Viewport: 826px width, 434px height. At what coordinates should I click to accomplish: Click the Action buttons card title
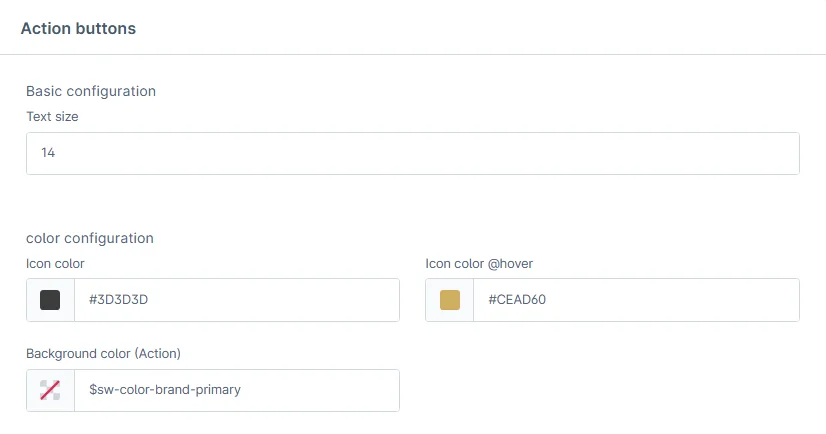[x=78, y=29]
